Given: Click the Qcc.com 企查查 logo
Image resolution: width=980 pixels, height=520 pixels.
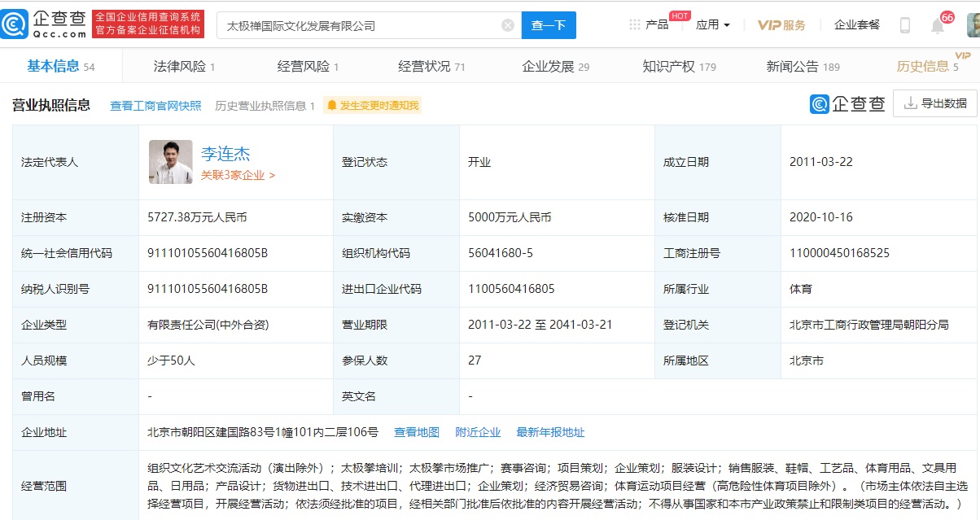Looking at the screenshot, I should (43, 24).
